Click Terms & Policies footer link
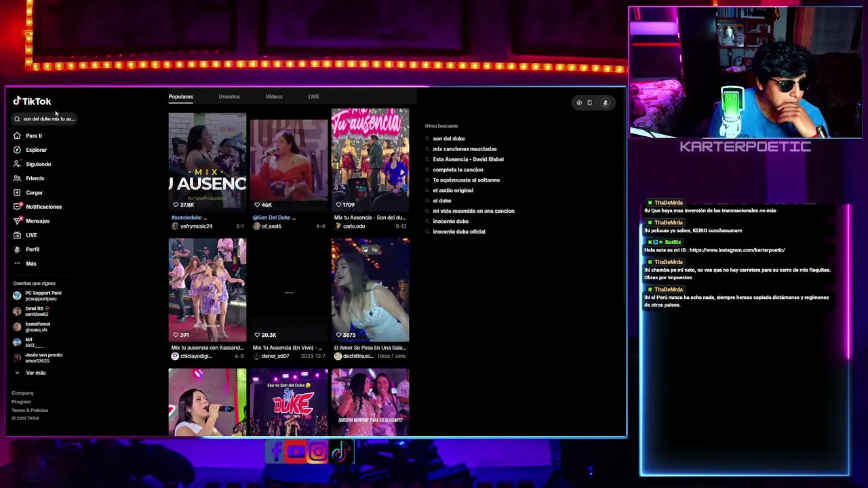Image resolution: width=868 pixels, height=488 pixels. [x=30, y=411]
